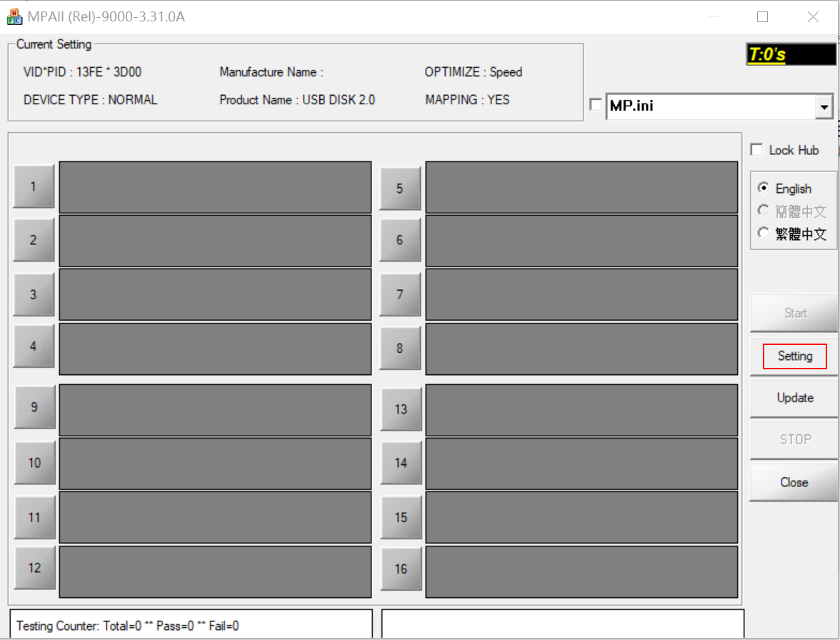Enable the Lock Hub checkbox

756,149
